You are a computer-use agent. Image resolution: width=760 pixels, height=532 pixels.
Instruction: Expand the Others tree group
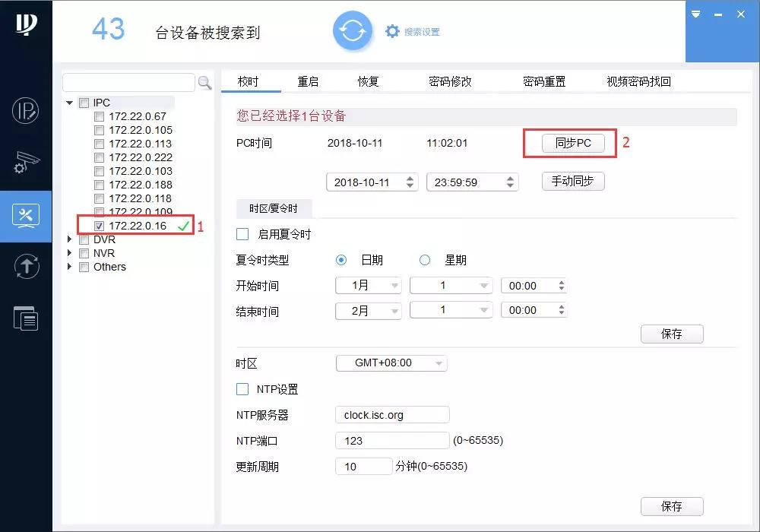[x=69, y=267]
